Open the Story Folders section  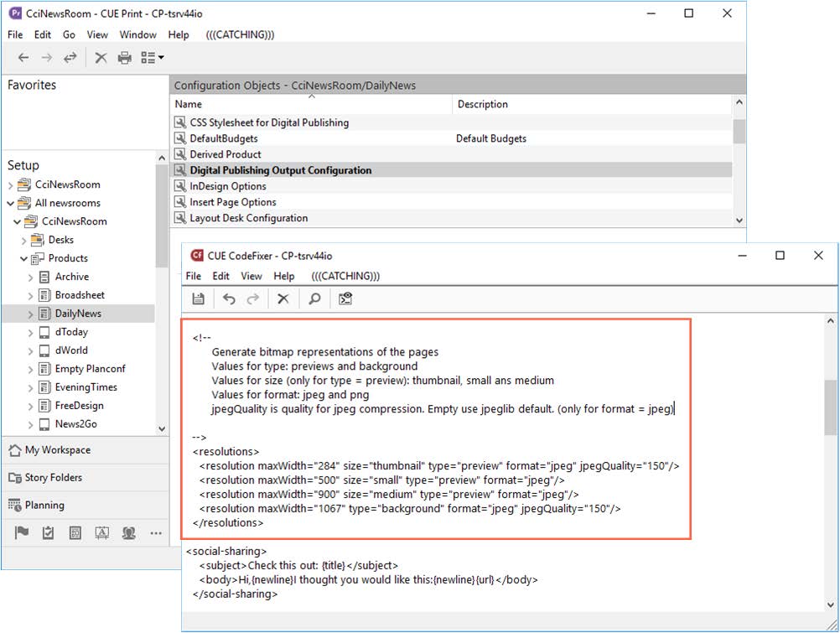(x=54, y=478)
